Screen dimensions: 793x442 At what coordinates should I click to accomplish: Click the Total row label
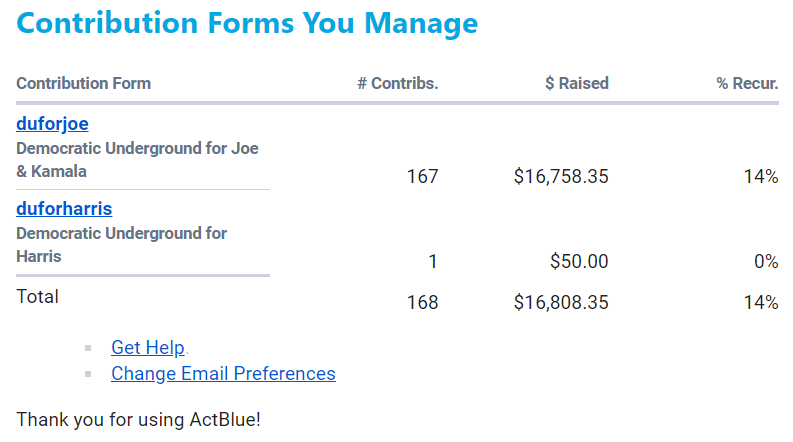tap(38, 297)
